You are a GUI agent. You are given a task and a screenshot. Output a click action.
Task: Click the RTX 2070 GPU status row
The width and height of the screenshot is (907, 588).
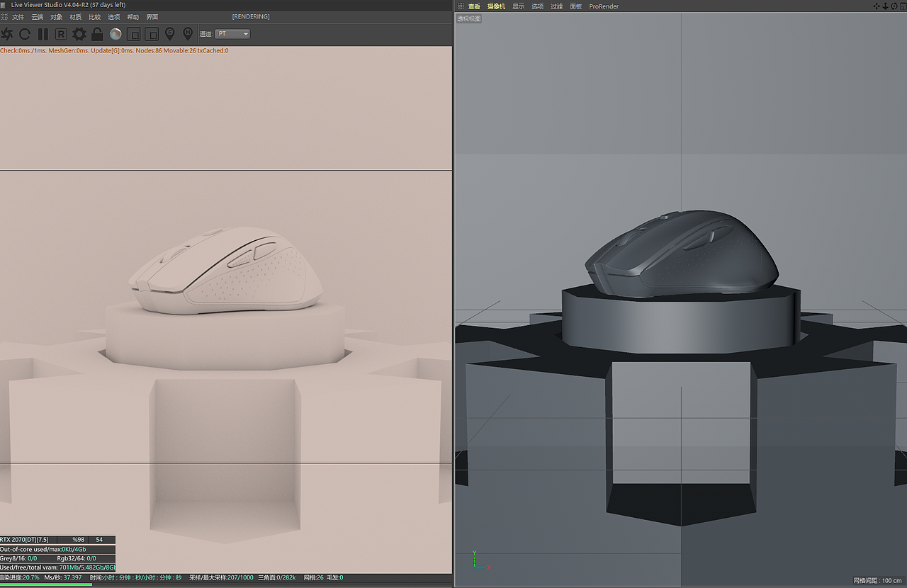pyautogui.click(x=57, y=540)
